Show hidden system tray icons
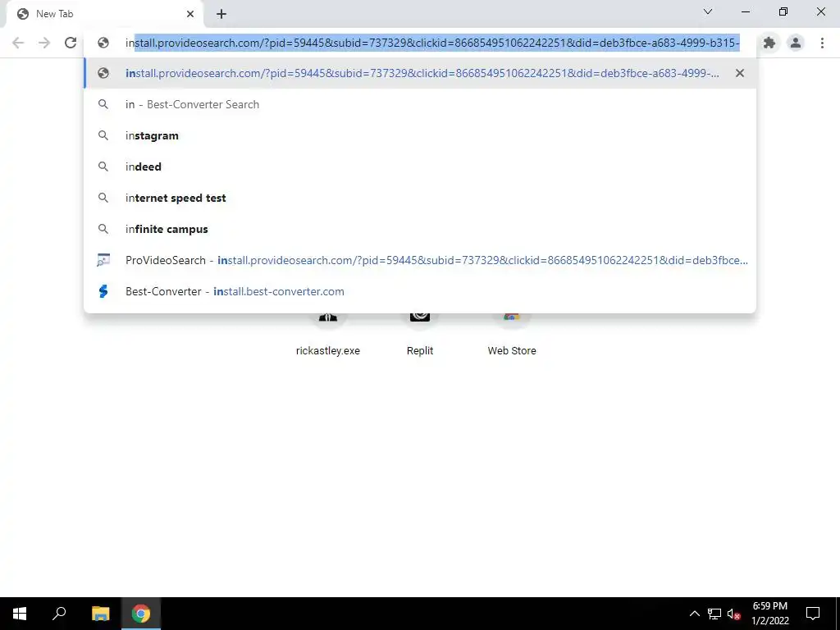The height and width of the screenshot is (630, 840). point(694,614)
